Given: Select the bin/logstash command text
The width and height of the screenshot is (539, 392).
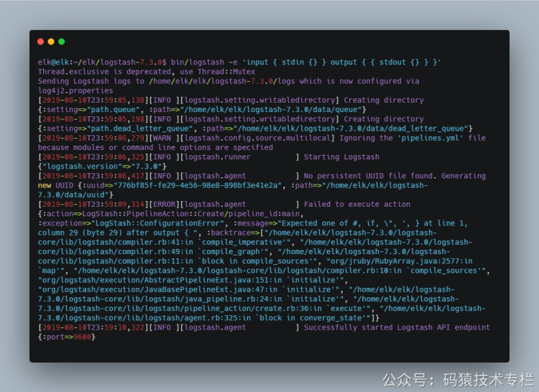Looking at the screenshot, I should (198, 62).
